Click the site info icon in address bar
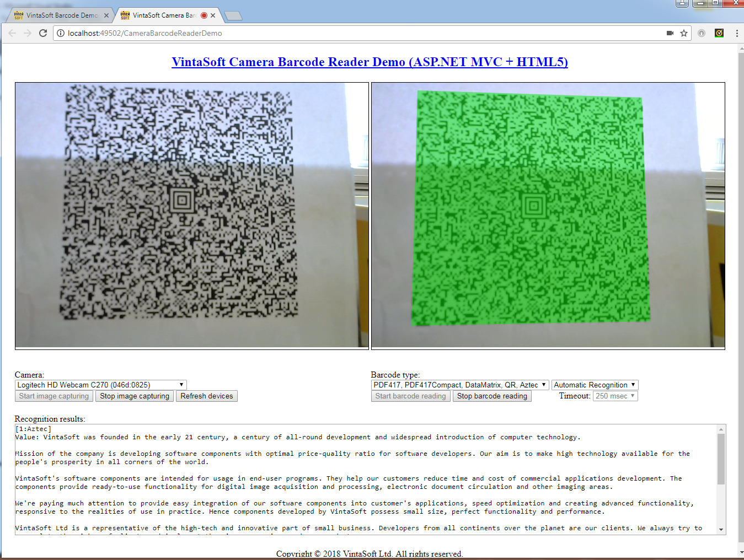This screenshot has height=560, width=744. point(61,33)
